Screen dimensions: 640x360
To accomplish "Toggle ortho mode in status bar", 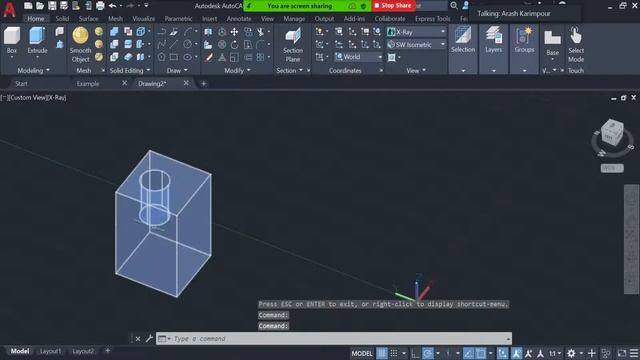I will (415, 353).
